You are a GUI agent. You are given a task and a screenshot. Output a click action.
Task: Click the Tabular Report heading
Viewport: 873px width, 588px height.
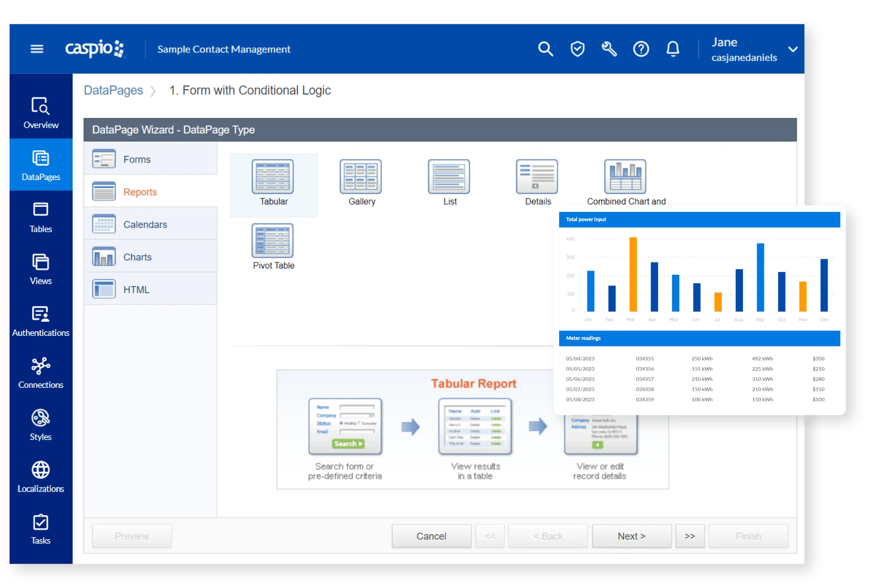[x=474, y=383]
